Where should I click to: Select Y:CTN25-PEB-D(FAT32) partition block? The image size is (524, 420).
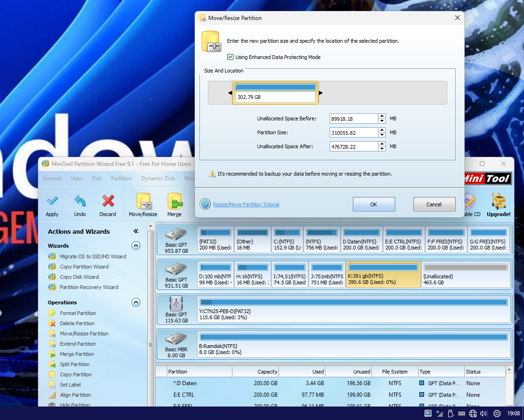click(x=354, y=309)
